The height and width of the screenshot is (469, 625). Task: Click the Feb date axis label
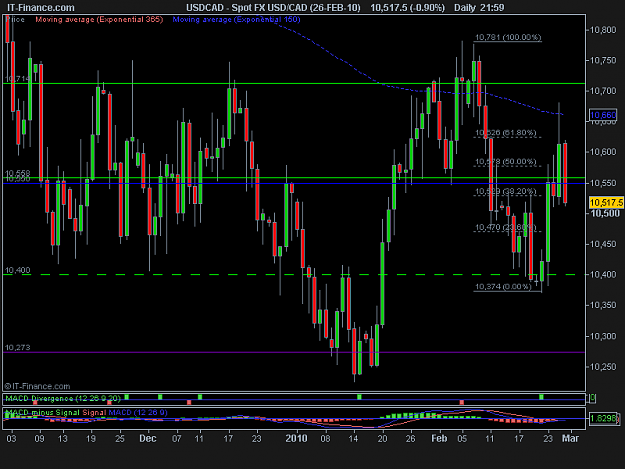point(439,438)
